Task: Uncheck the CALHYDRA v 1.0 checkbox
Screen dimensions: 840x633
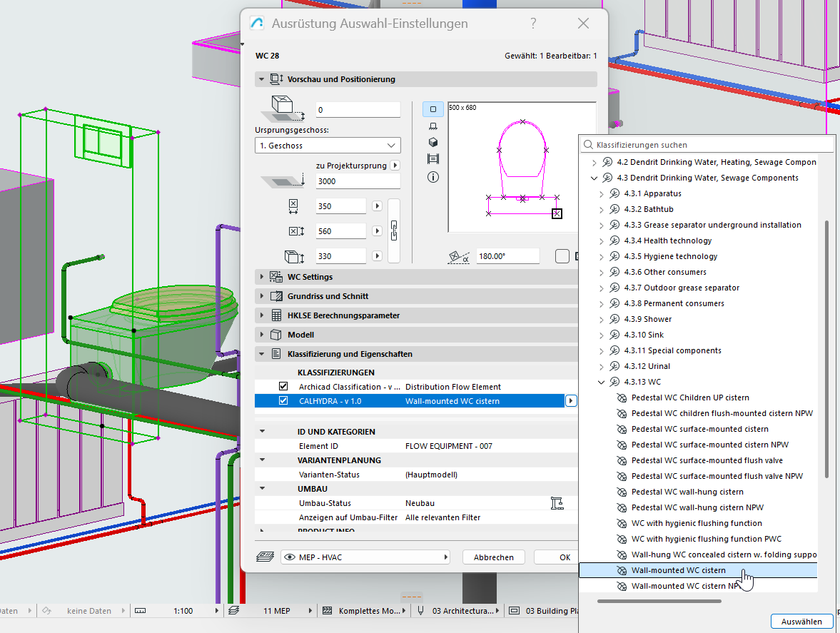Action: pyautogui.click(x=283, y=401)
